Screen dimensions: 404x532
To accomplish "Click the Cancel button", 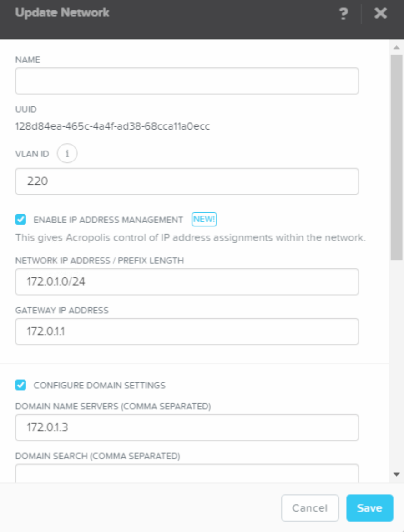I will coord(310,508).
